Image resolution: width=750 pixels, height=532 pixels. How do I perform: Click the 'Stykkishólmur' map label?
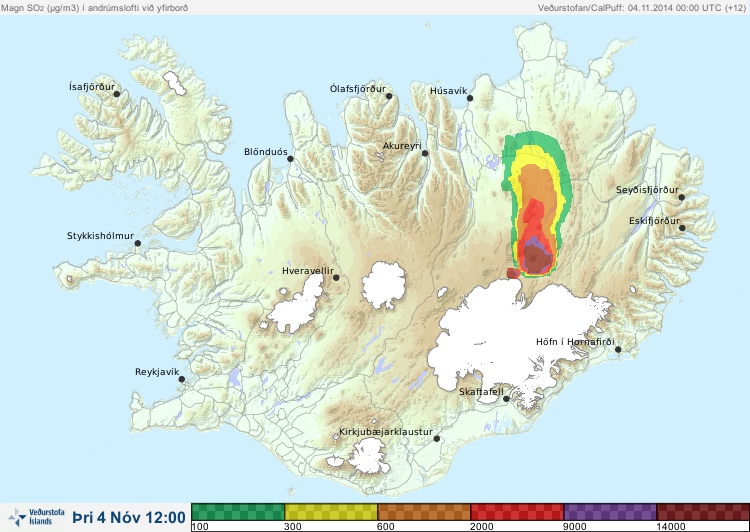tap(100, 236)
